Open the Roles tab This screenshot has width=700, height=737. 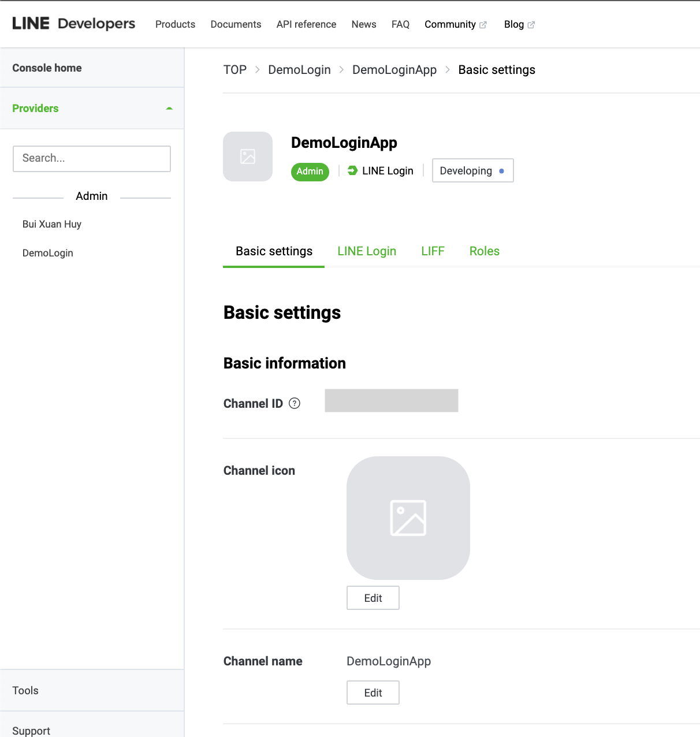[x=484, y=251]
